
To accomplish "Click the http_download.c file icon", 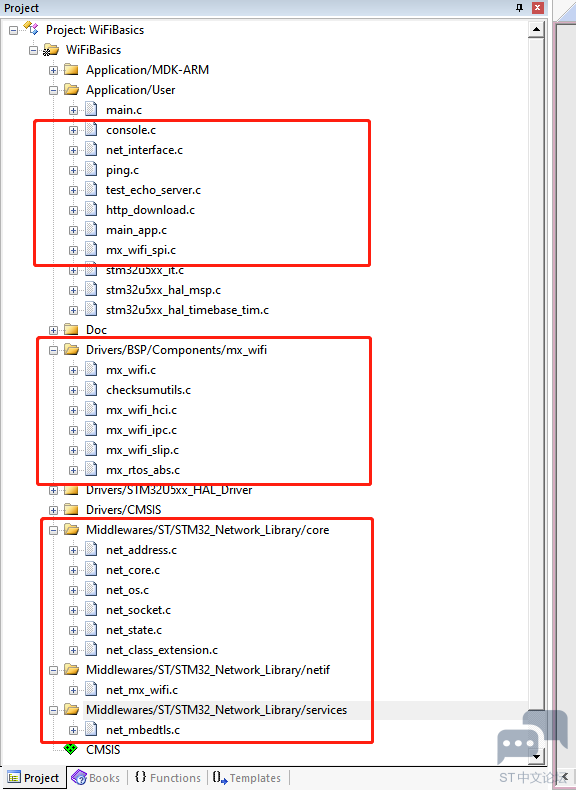I will pyautogui.click(x=91, y=209).
